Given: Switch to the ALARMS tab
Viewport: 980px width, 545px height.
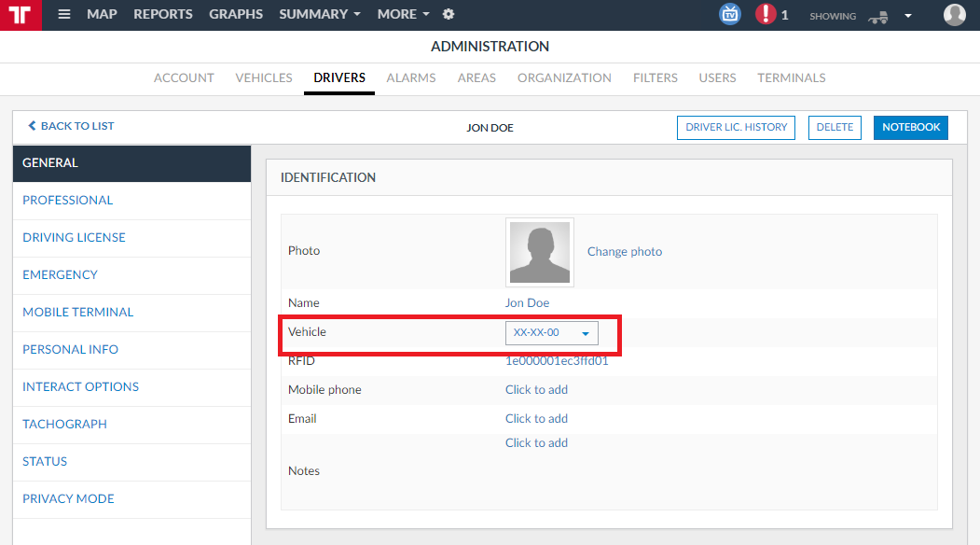Looking at the screenshot, I should (x=410, y=77).
